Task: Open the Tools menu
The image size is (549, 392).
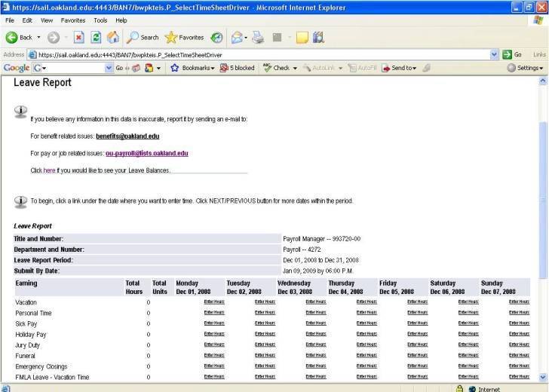Action: [100, 20]
